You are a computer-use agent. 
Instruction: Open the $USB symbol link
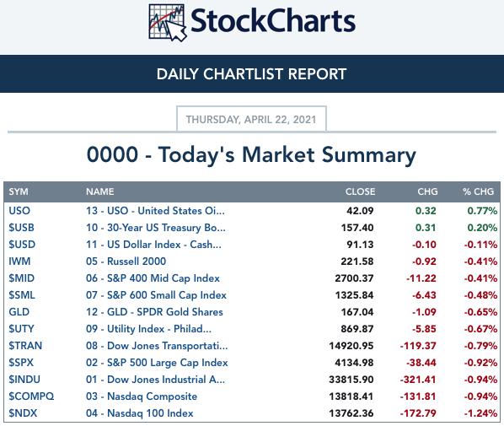coord(21,228)
